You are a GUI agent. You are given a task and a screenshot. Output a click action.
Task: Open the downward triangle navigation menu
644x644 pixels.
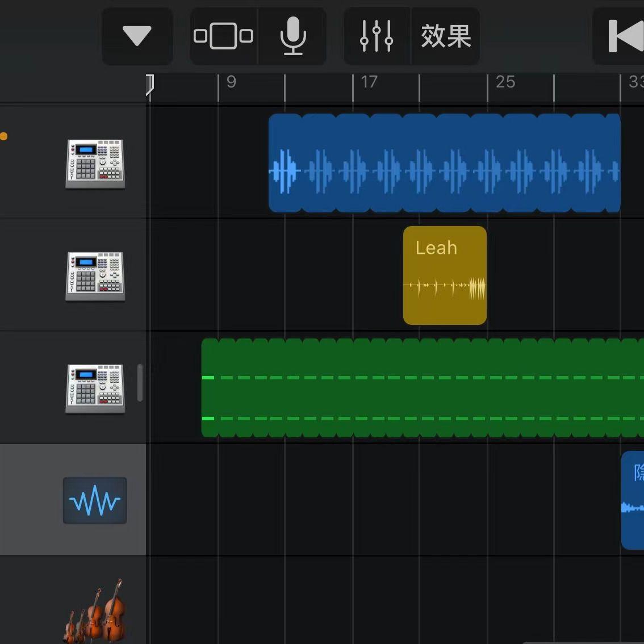click(137, 36)
